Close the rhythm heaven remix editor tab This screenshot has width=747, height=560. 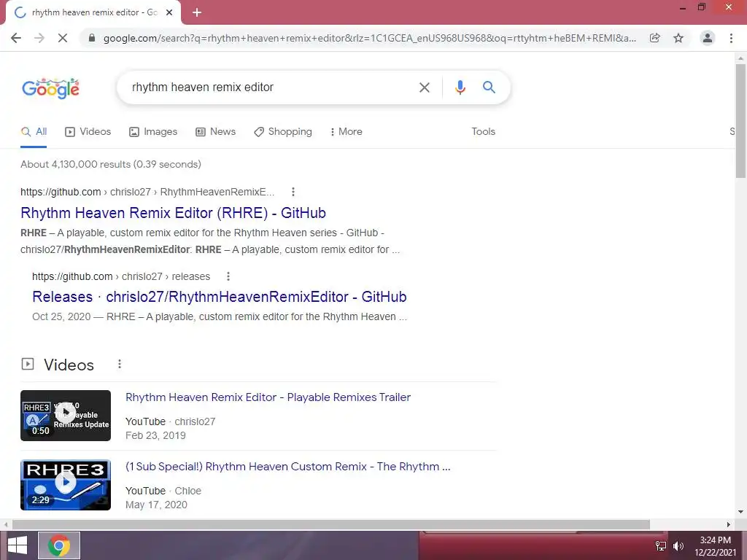169,12
